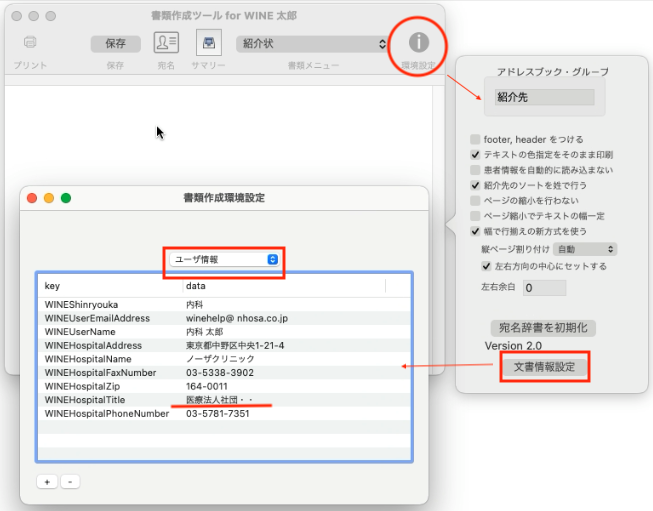Click the 紹介先 address group field
Screen dimensions: 653x511
[544, 97]
